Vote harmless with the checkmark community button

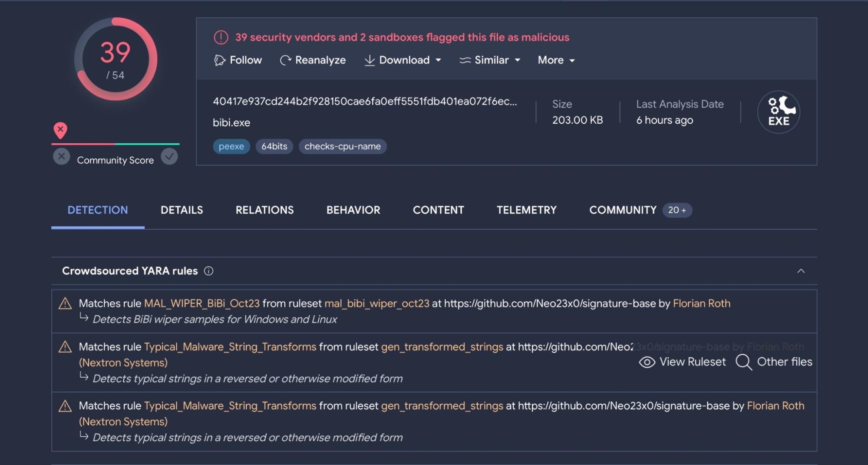point(169,156)
